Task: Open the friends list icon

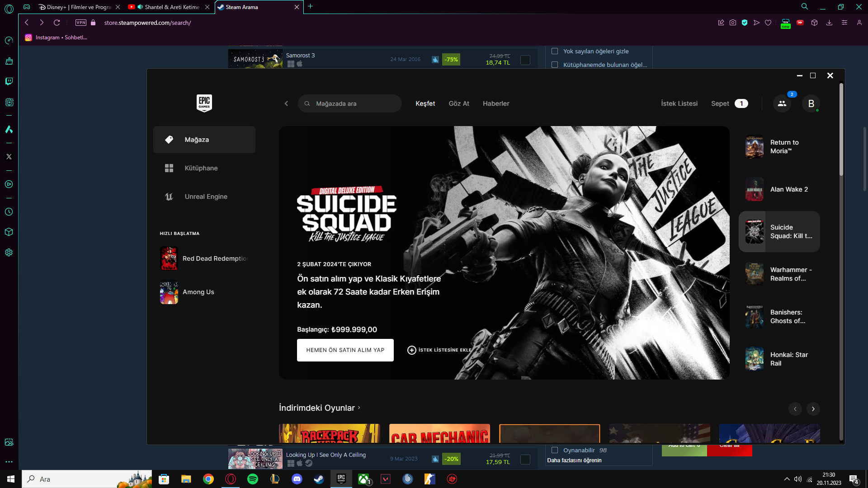Action: point(782,103)
